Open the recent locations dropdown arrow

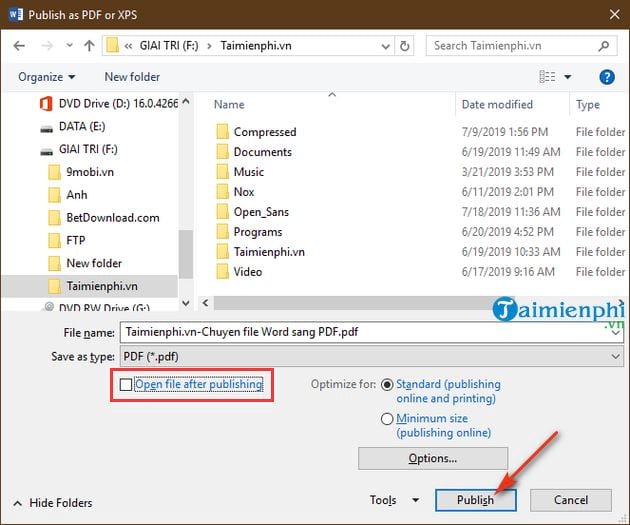pyautogui.click(x=70, y=45)
